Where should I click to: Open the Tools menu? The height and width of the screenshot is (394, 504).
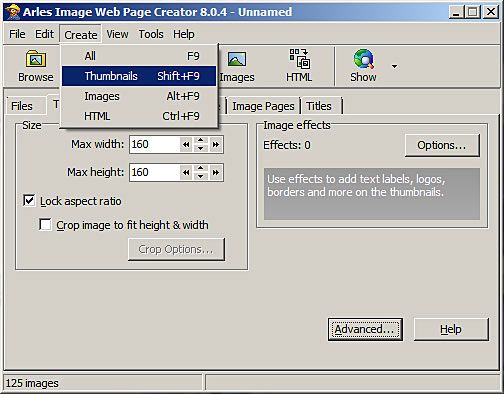(151, 34)
